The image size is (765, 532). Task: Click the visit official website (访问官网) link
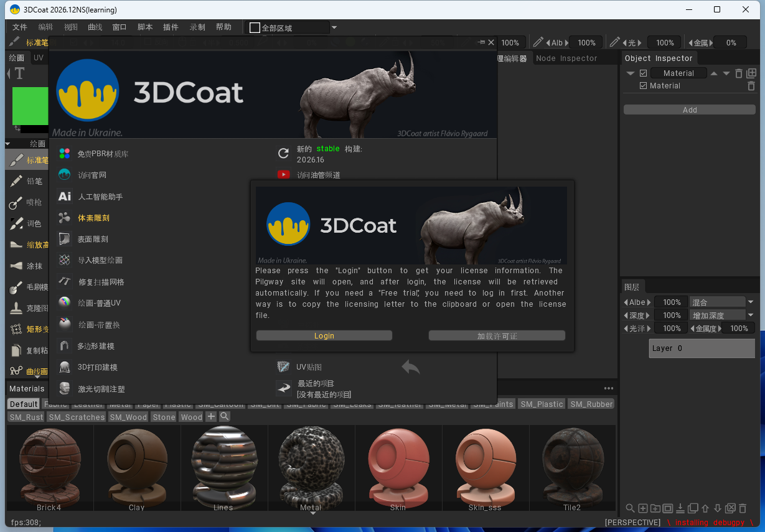pos(92,175)
